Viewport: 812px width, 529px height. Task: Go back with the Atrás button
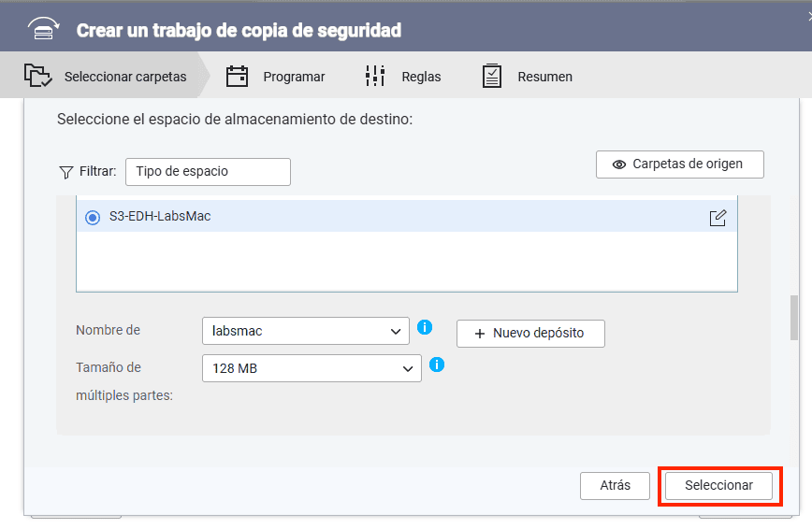615,486
